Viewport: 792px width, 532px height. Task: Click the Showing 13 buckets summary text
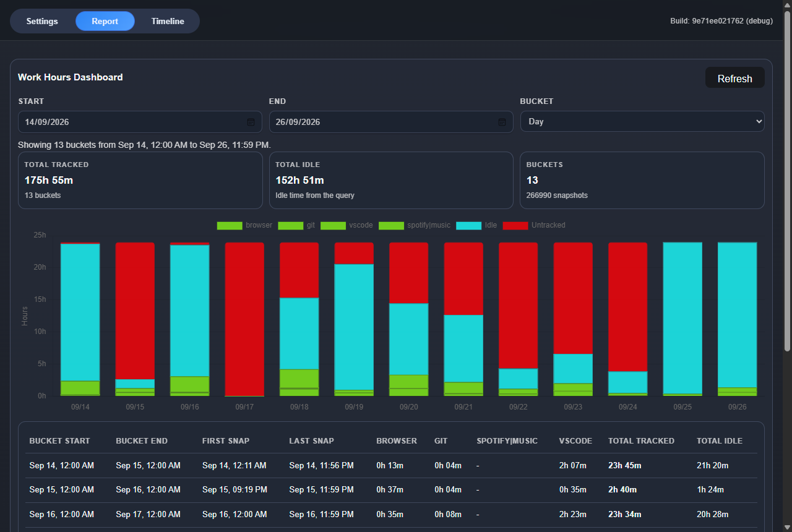pos(145,145)
